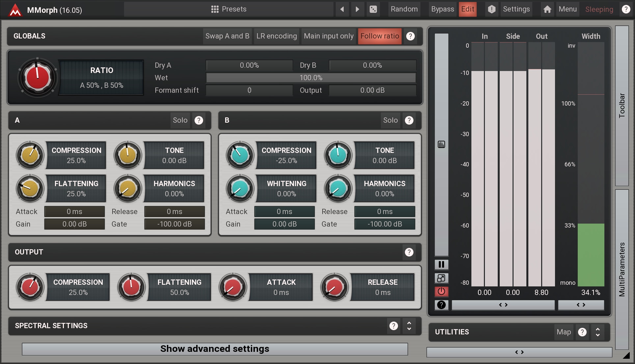Pause the meters
This screenshot has width=635, height=364.
click(x=441, y=264)
